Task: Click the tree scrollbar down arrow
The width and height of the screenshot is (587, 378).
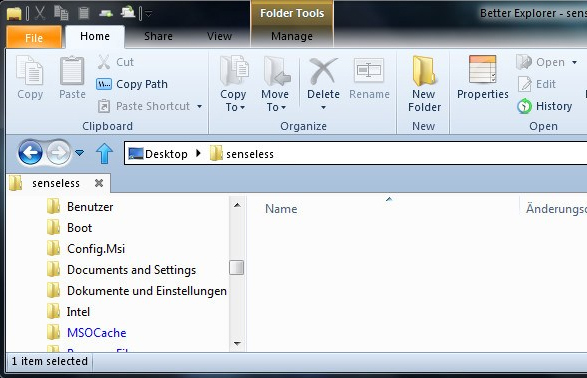Action: [x=237, y=344]
